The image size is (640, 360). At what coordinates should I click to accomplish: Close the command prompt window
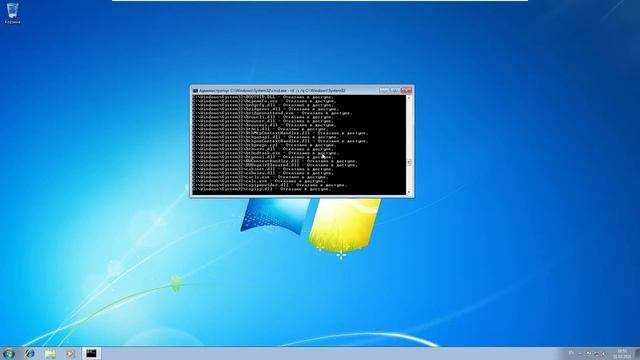[x=407, y=91]
